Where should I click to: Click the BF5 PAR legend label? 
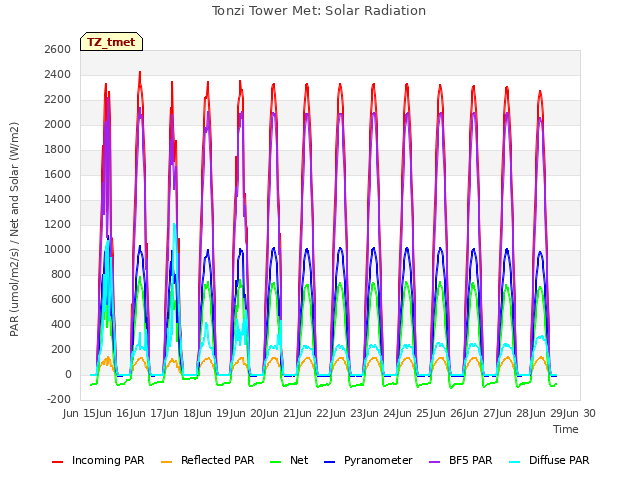(x=471, y=460)
